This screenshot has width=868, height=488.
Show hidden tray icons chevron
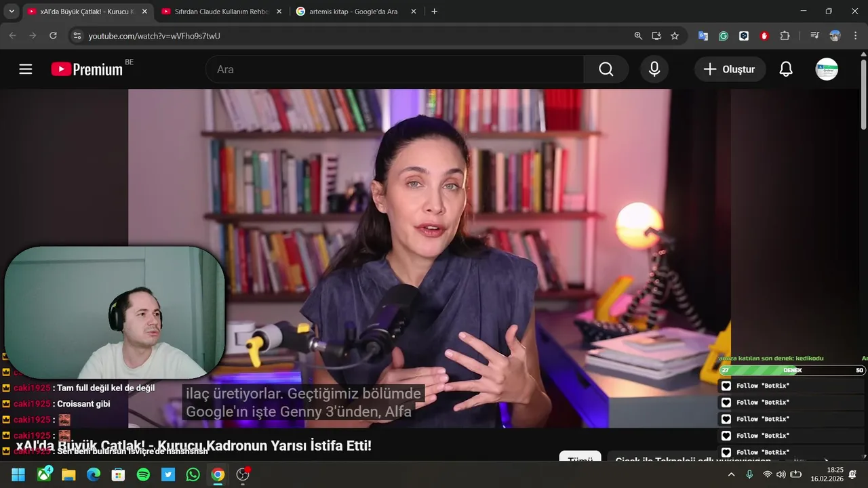(x=731, y=474)
